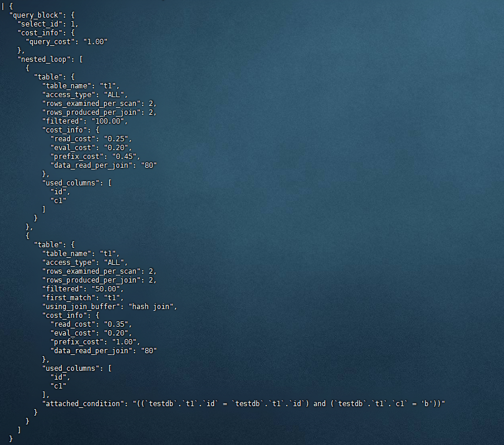Select the eval_cost line below read_cost 0.25
This screenshot has height=445, width=504.
pyautogui.click(x=91, y=148)
